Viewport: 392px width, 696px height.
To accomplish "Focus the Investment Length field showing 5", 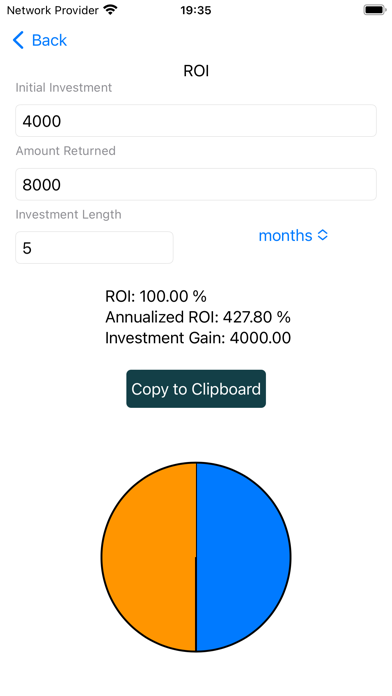I will coord(94,248).
